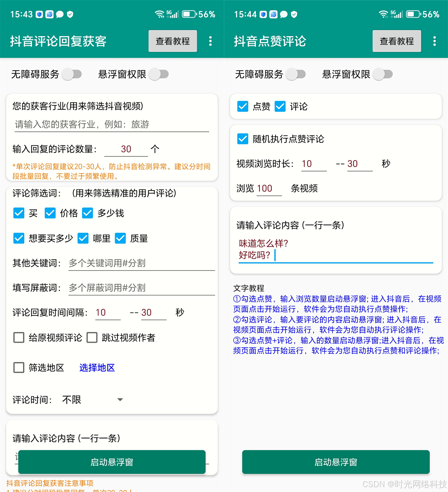This screenshot has height=492, width=448.
Task: Edit minimum reply interval value 10
Action: click(108, 312)
